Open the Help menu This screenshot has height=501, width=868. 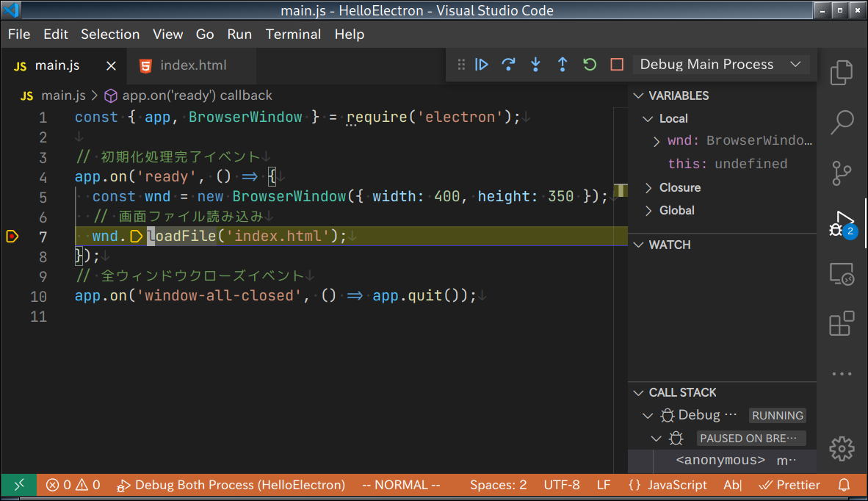pyautogui.click(x=350, y=35)
